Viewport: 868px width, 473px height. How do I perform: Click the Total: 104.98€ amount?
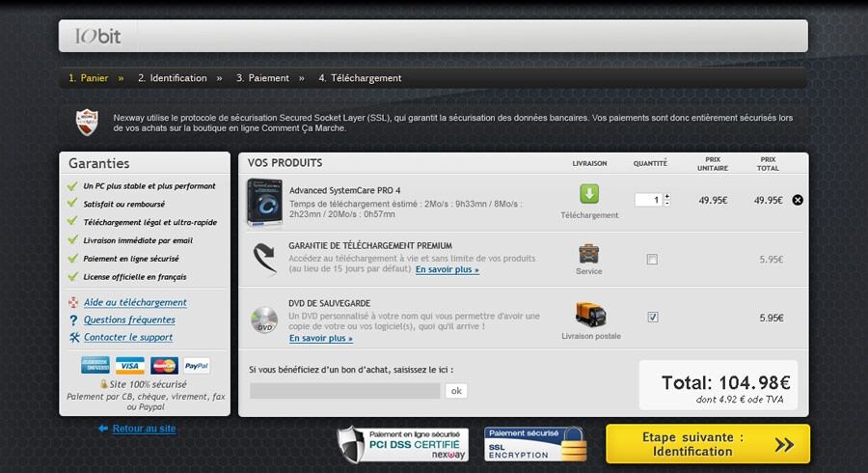pyautogui.click(x=725, y=382)
